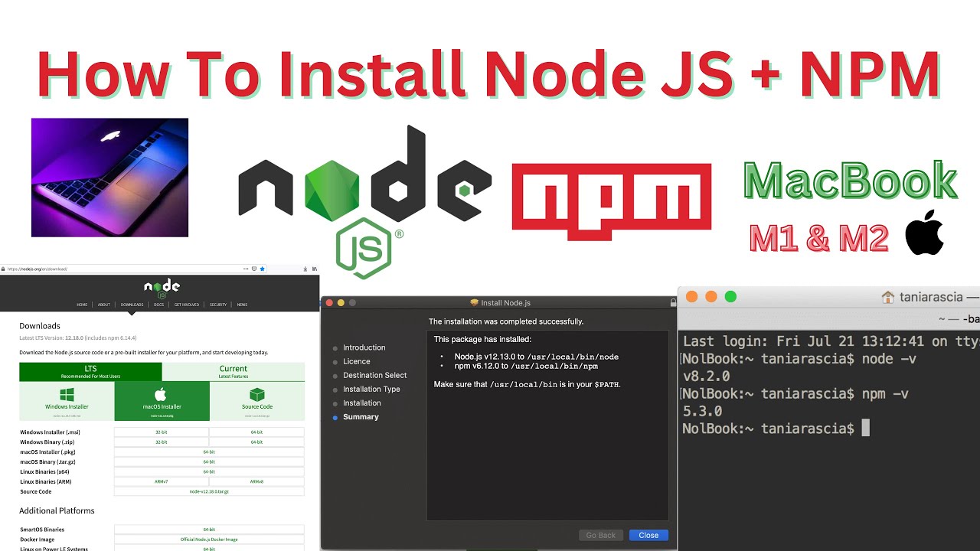The image size is (980, 551).
Task: Select Installation step in installer sidebar
Action: (x=361, y=403)
